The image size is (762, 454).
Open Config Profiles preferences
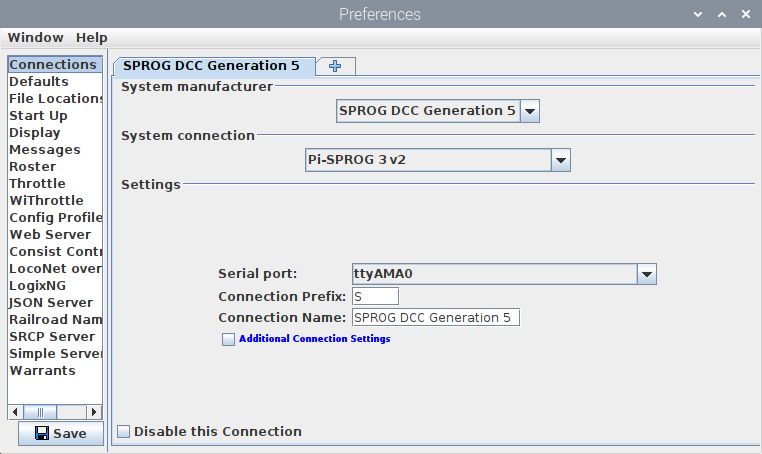click(55, 218)
